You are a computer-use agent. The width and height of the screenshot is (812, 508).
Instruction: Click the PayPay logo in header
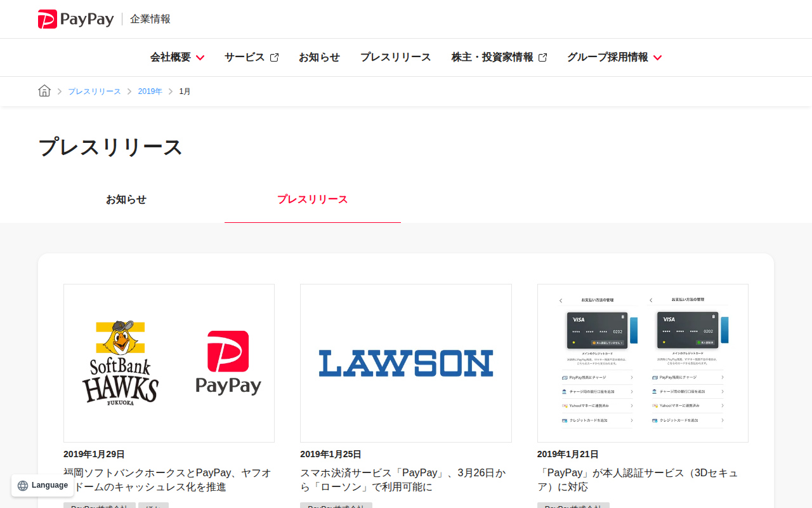(x=76, y=19)
